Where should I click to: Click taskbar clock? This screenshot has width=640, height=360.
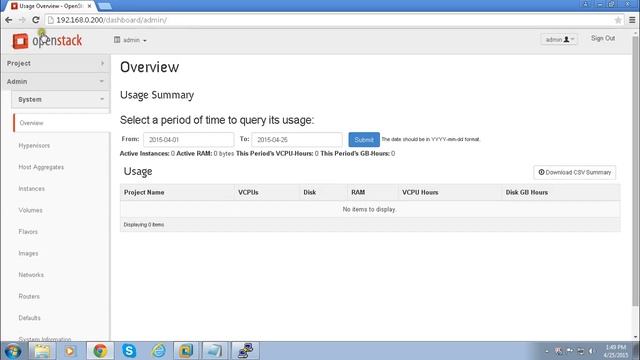pos(616,351)
